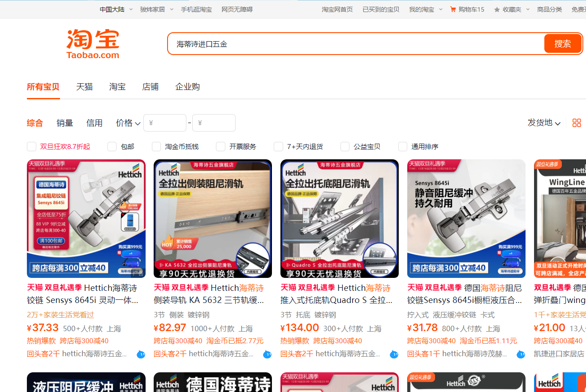Open Wangwang chat for the ¥31.78 item shop
Image resolution: width=586 pixels, height=392 pixels.
(521, 354)
